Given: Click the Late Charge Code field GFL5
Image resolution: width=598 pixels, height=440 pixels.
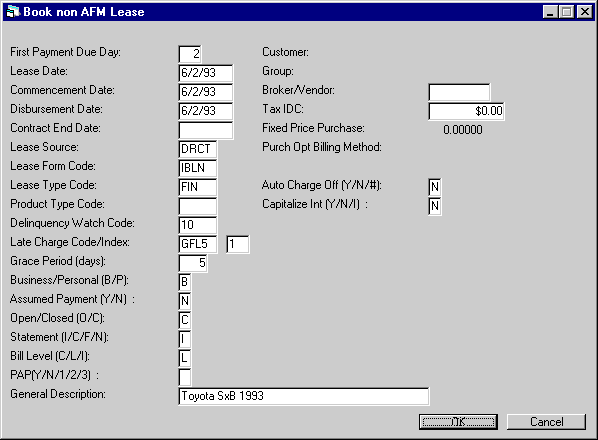Looking at the screenshot, I should tap(198, 244).
